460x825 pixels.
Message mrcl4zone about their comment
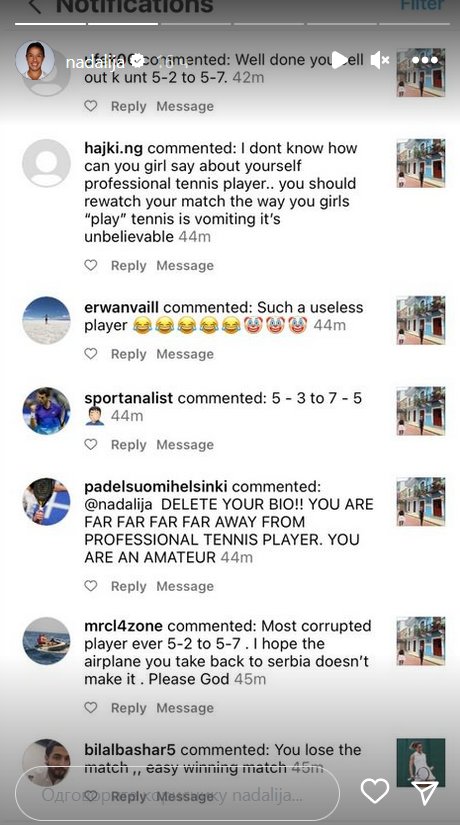click(x=185, y=708)
